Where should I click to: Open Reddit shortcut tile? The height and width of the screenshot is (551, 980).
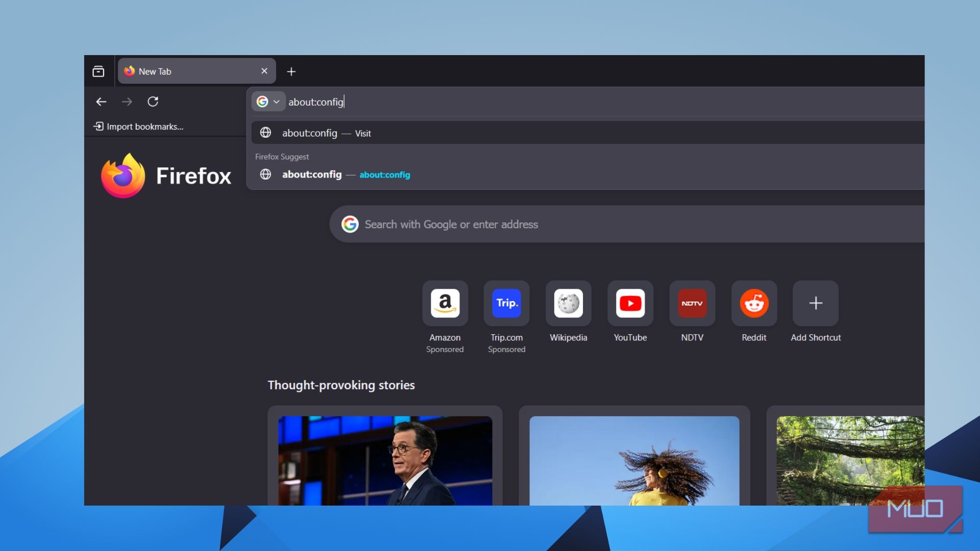[x=754, y=303]
